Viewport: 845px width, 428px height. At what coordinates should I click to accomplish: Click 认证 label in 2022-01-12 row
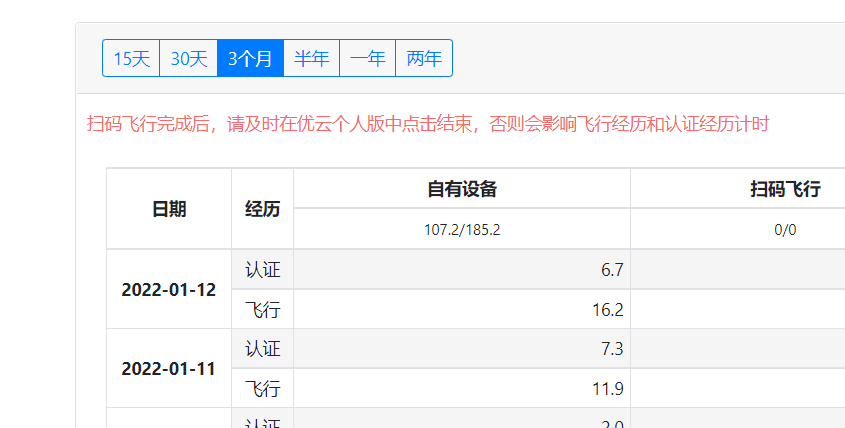[262, 270]
